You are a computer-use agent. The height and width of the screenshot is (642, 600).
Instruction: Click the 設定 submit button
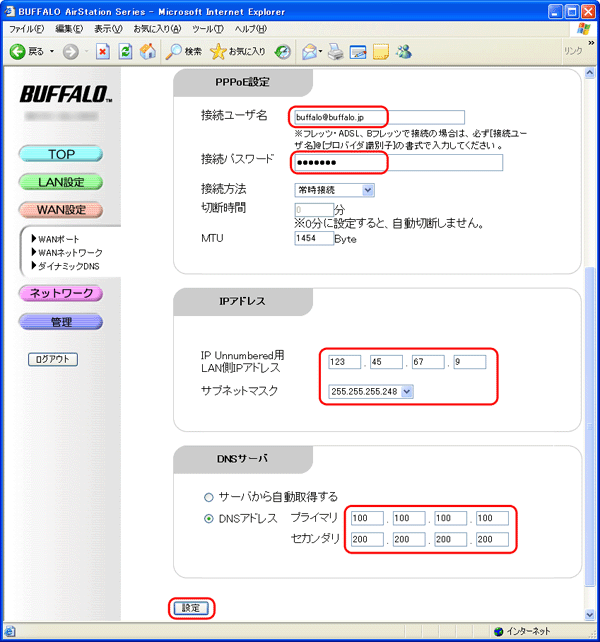pyautogui.click(x=191, y=608)
